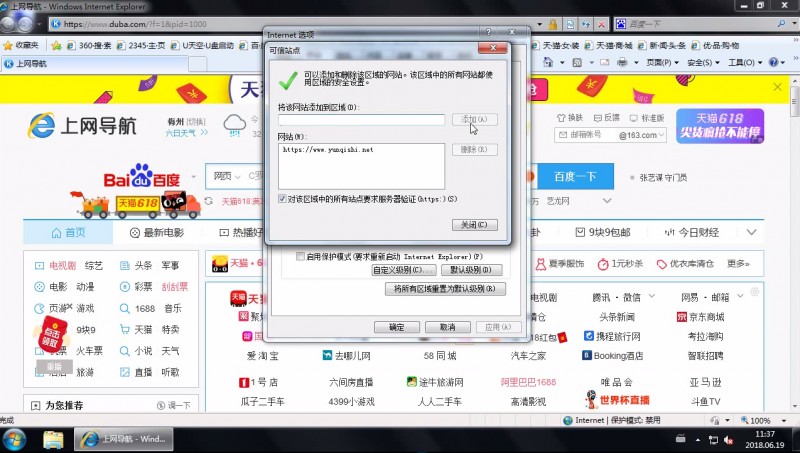Click the weather cloud icon
The image size is (800, 453).
(235, 124)
